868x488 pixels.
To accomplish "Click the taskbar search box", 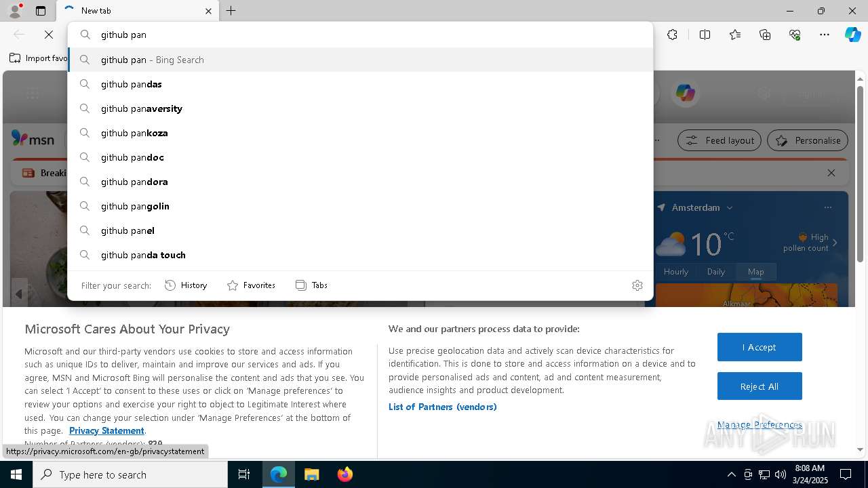I will point(130,474).
